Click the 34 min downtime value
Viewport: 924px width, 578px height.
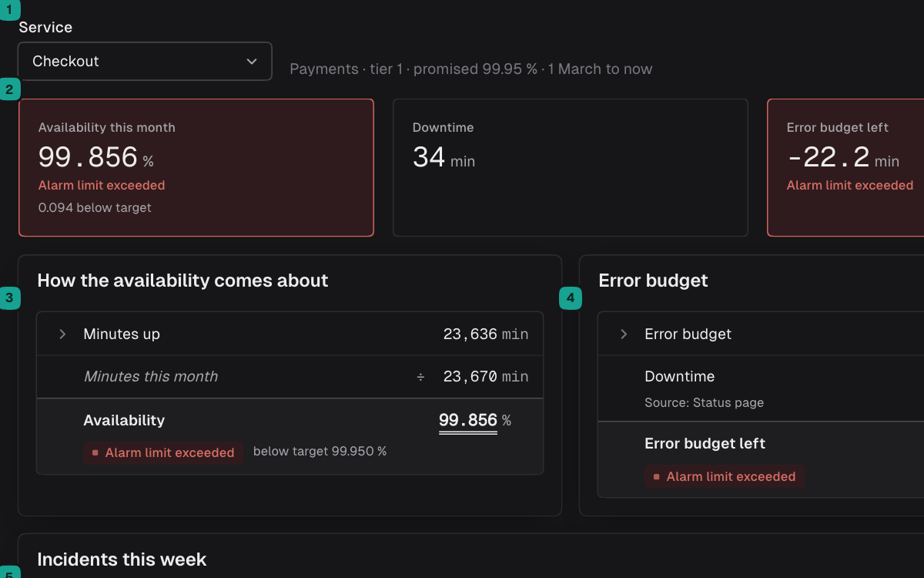[x=444, y=158]
